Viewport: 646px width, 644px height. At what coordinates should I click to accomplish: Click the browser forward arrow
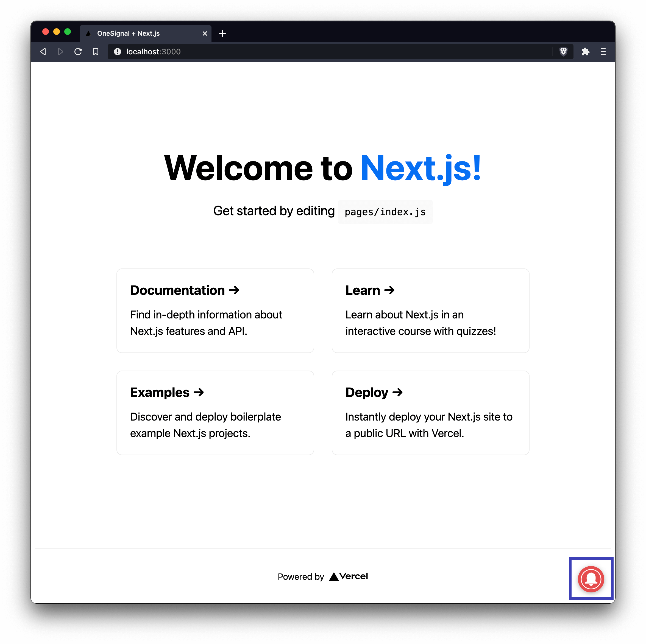[60, 51]
